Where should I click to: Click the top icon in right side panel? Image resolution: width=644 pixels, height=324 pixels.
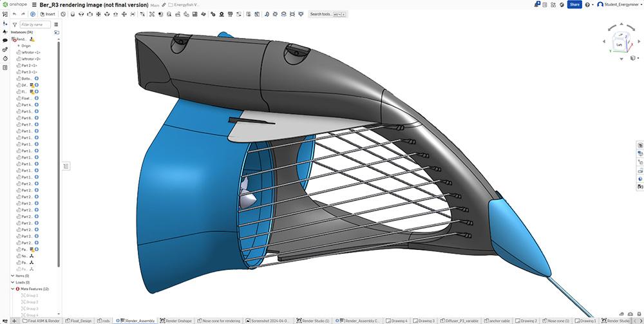640,146
